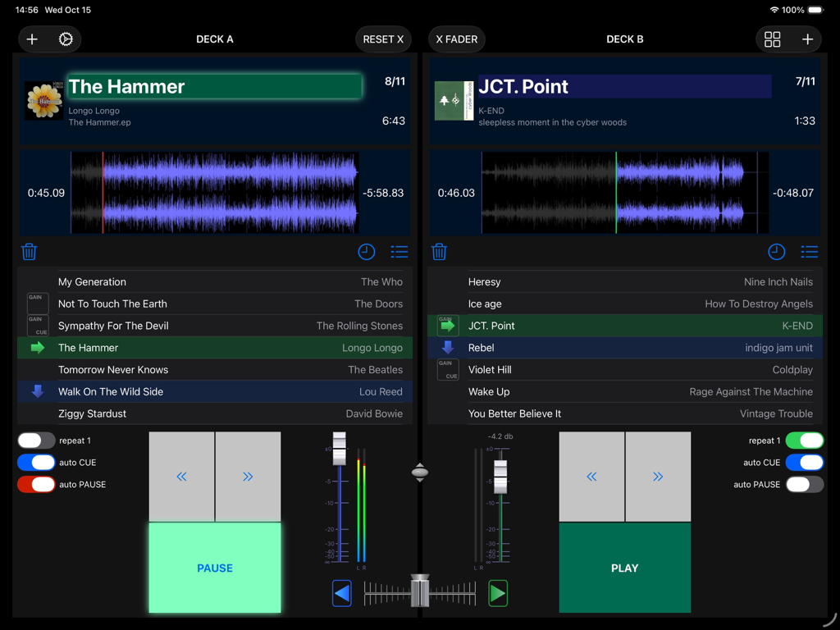Click the trash icon on Deck B
This screenshot has height=630, width=840.
coord(439,252)
